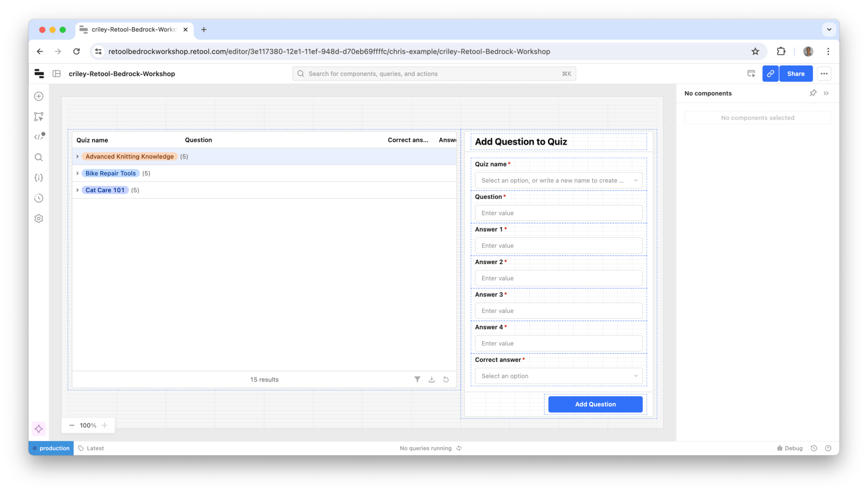Click the app name criley-Retool-Bedrock-Workshop title
The image size is (868, 493).
[122, 74]
